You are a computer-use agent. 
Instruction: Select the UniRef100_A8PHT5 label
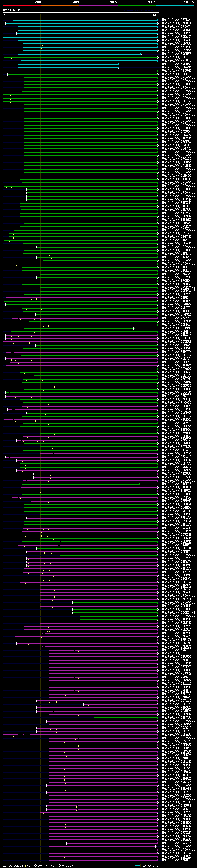click(x=177, y=332)
